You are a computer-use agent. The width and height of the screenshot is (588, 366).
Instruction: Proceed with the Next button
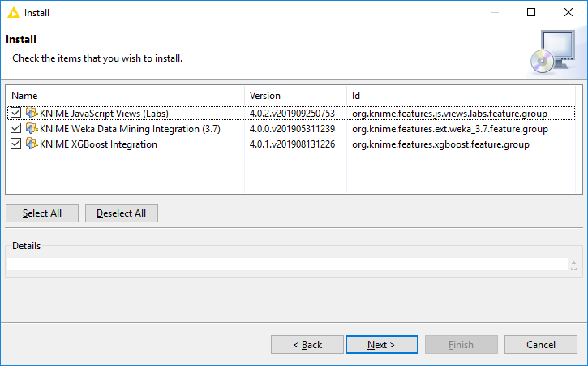(x=382, y=345)
